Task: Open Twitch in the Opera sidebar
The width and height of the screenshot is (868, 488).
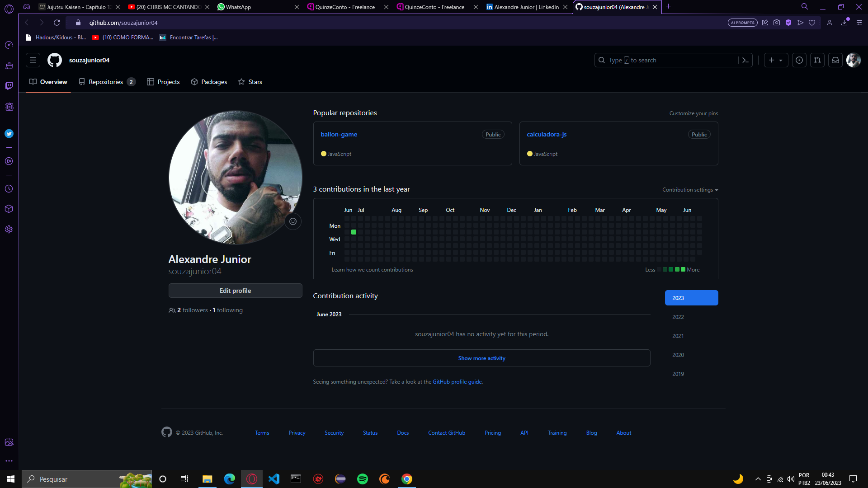Action: tap(9, 86)
